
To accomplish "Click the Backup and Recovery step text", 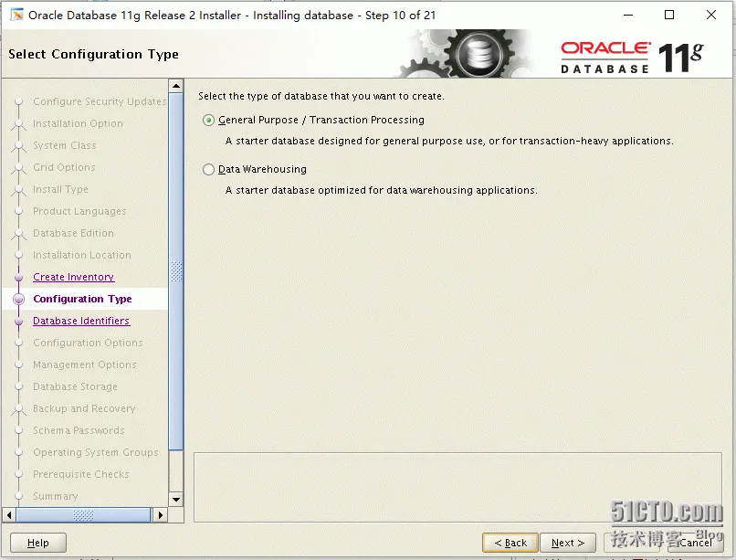I will pos(84,408).
